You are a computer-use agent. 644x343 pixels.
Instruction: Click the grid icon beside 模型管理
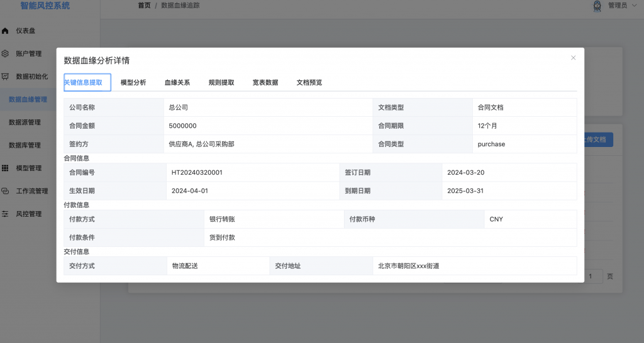click(5, 168)
